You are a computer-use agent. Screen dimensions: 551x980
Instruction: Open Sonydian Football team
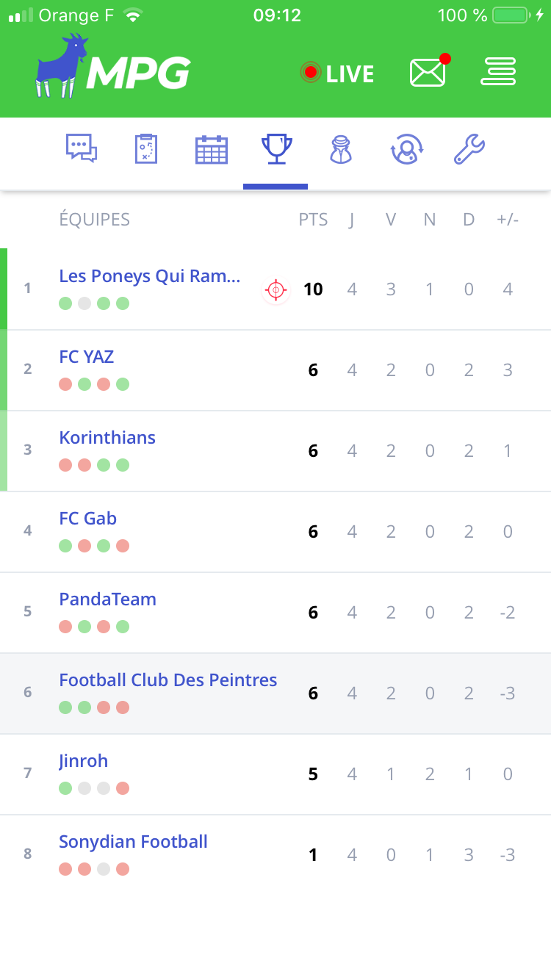pyautogui.click(x=133, y=842)
